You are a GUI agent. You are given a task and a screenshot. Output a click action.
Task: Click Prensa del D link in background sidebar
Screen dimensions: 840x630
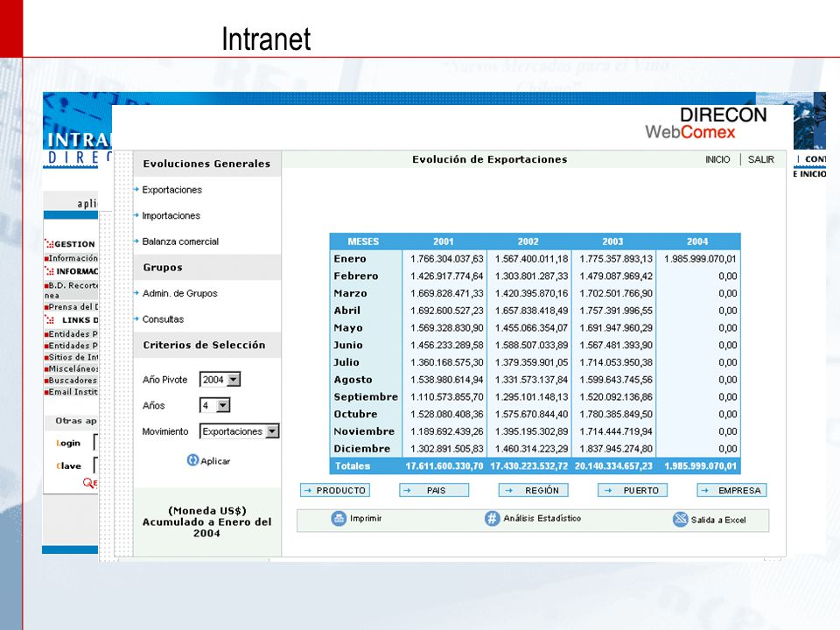73,307
